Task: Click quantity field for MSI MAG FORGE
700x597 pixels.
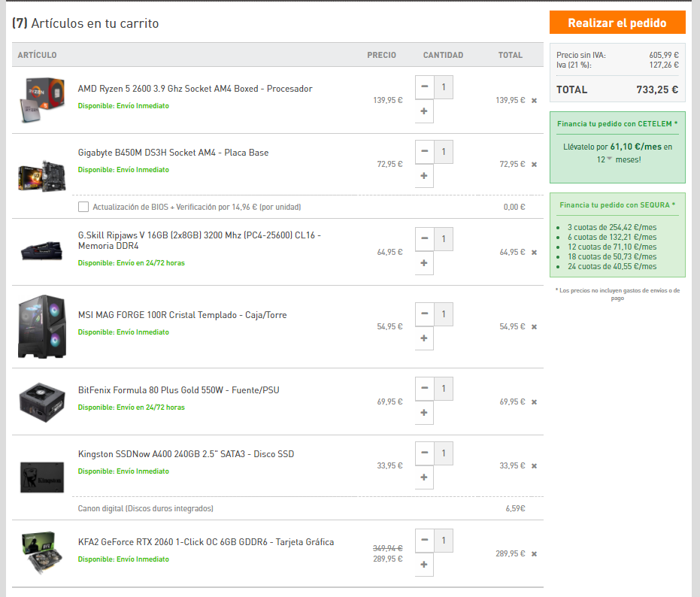Action: tap(444, 314)
